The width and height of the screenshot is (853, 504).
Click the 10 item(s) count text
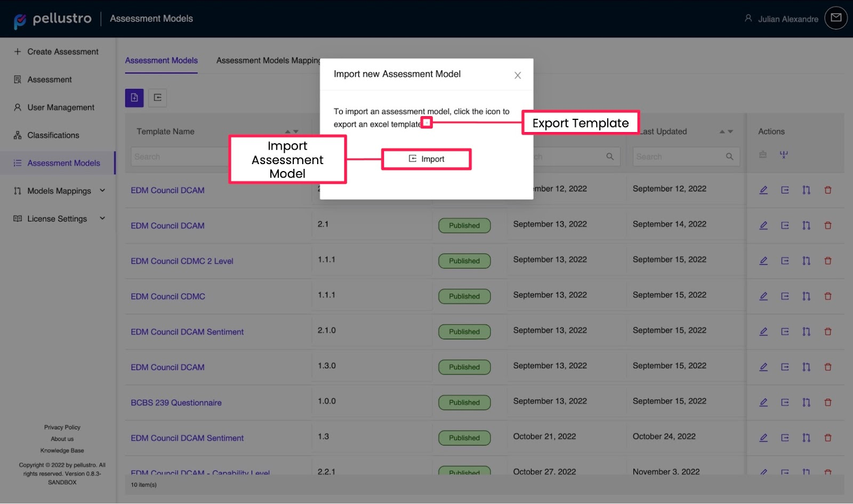pyautogui.click(x=144, y=485)
